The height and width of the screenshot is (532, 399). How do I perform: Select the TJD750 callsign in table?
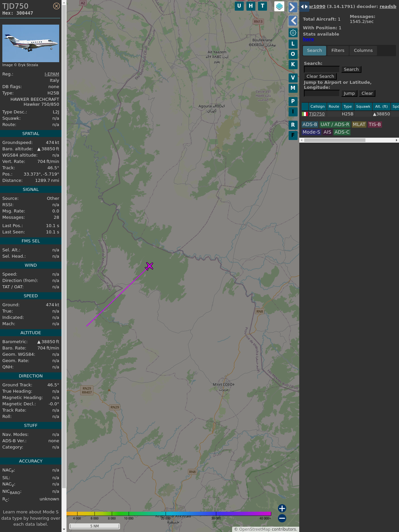317,114
